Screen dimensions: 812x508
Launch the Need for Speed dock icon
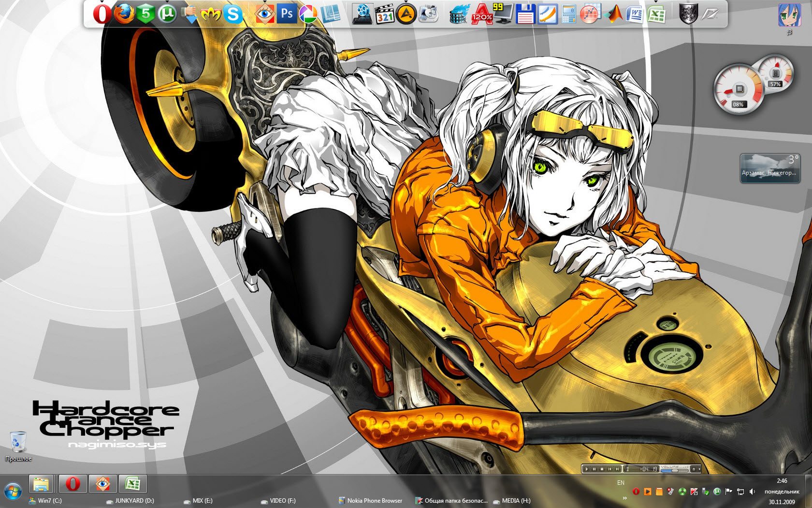pyautogui.click(x=710, y=14)
